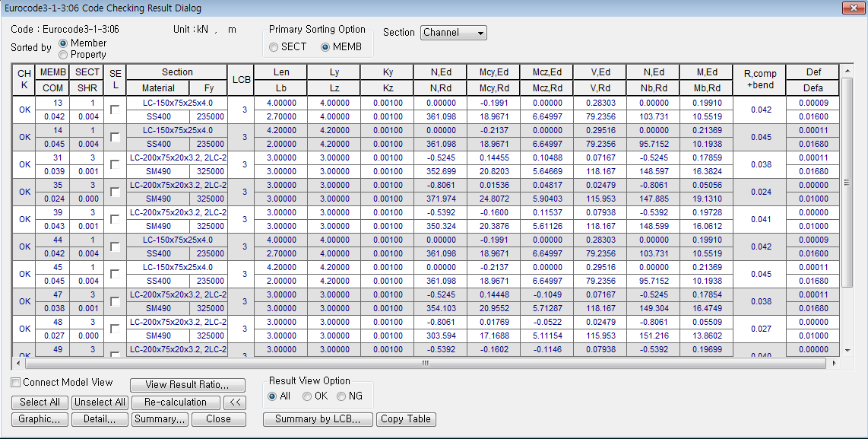Viewport: 868px width, 439px height.
Task: Tick the SEL checkbox for member 45
Action: pos(115,274)
